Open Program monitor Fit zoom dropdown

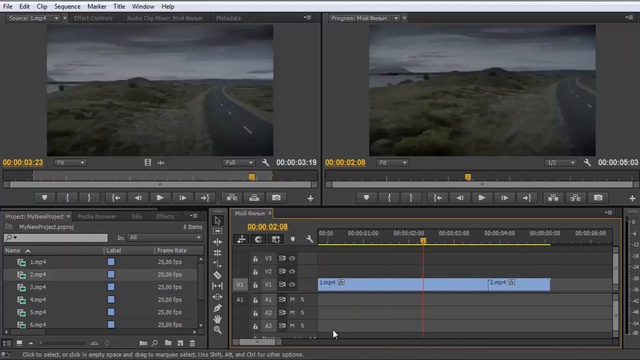pos(392,163)
